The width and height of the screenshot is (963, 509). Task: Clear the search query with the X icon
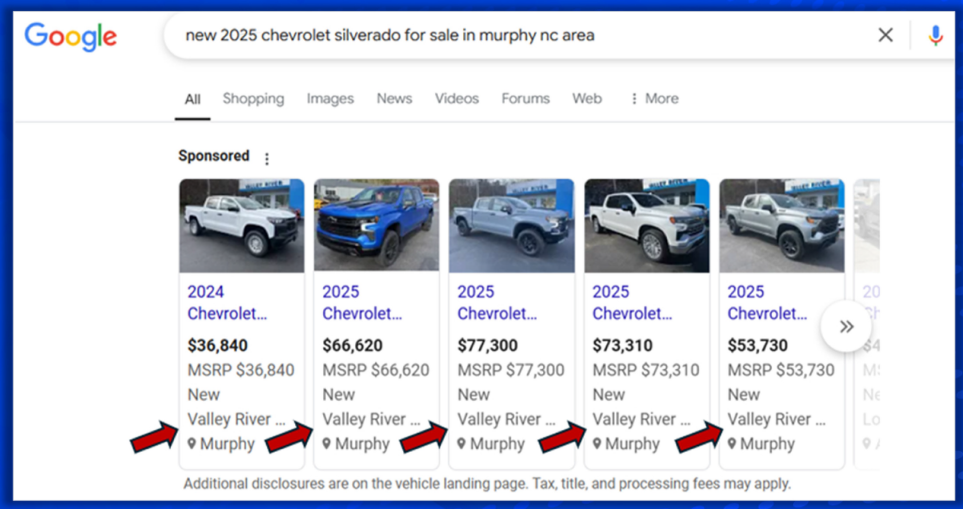point(885,35)
